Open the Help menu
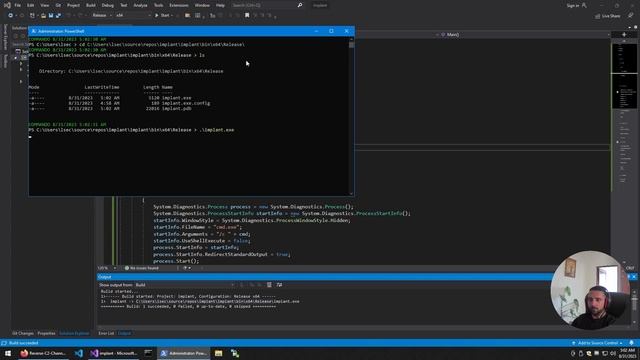Screen dimensions: 640x360 coord(220,5)
